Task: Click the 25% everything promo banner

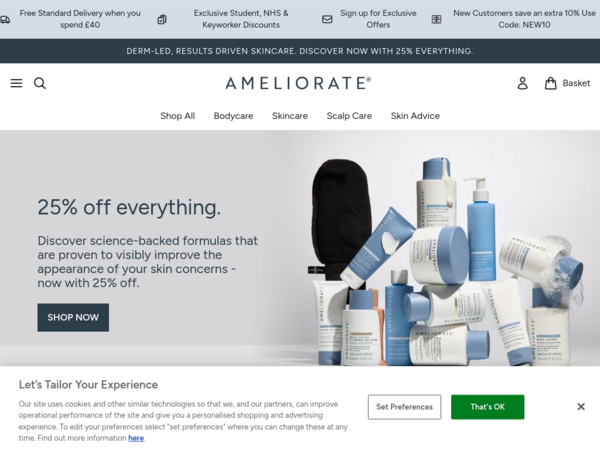Action: (x=300, y=51)
